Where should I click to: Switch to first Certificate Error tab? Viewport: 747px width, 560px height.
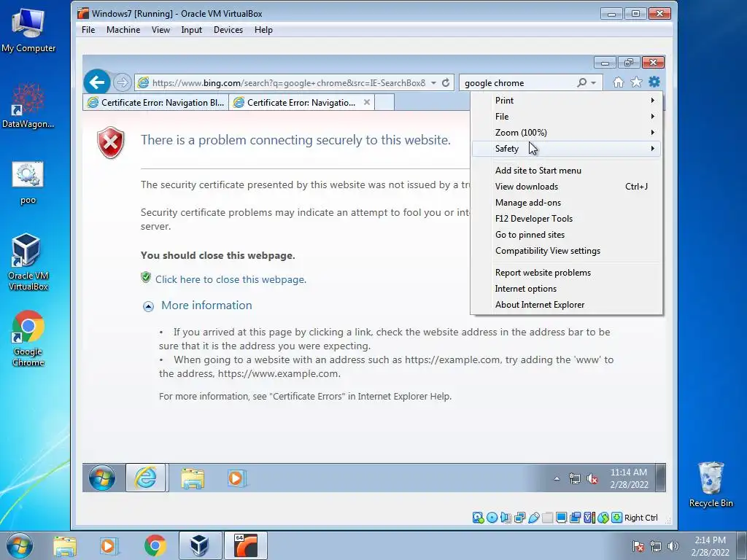tap(156, 102)
